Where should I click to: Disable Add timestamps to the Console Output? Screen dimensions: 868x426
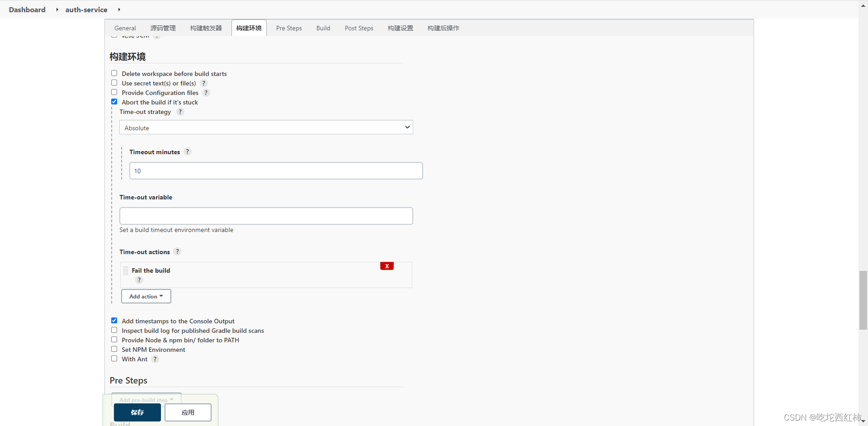[x=114, y=321]
